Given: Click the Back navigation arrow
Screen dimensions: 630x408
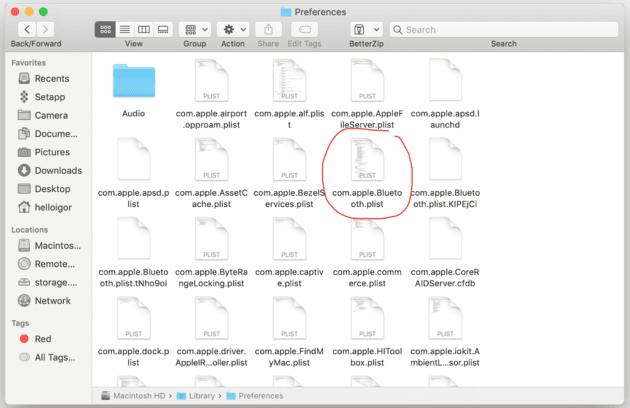Looking at the screenshot, I should point(25,30).
